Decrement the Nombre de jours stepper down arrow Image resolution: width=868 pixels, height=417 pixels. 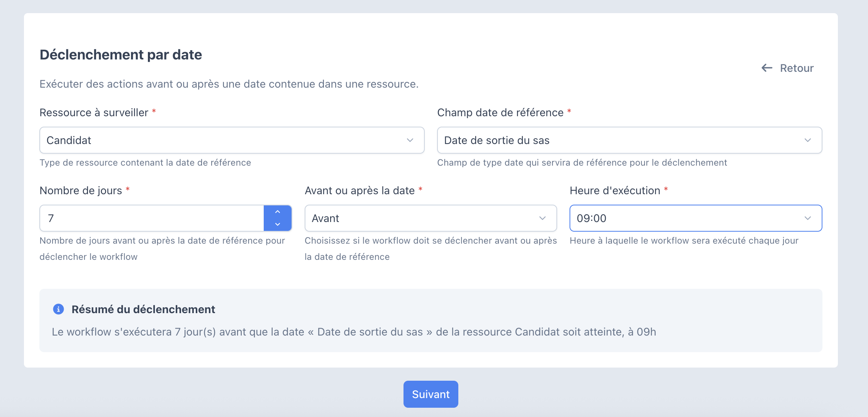tap(278, 224)
